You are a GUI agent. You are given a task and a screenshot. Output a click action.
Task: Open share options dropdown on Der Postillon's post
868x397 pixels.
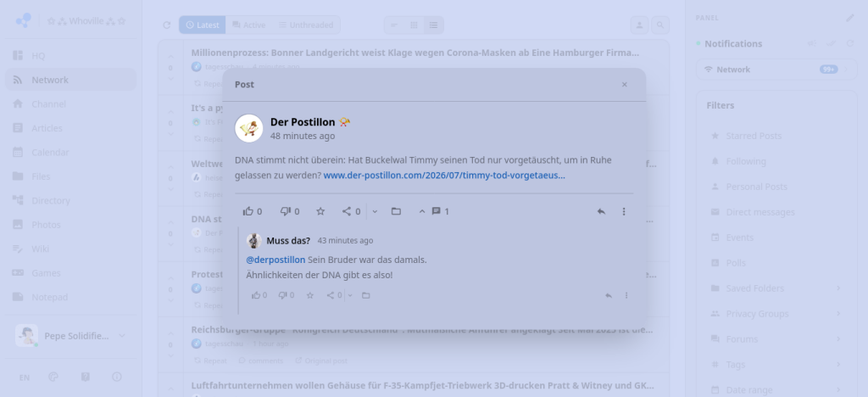coord(375,211)
